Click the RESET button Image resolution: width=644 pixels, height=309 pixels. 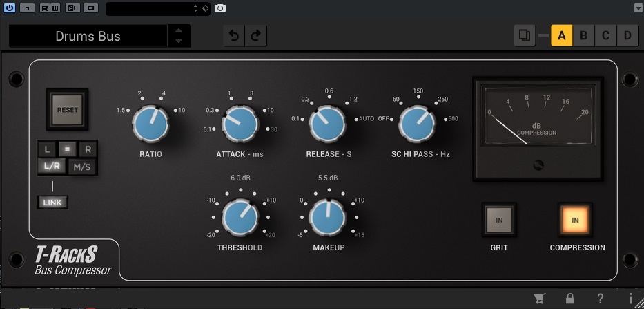click(x=68, y=110)
